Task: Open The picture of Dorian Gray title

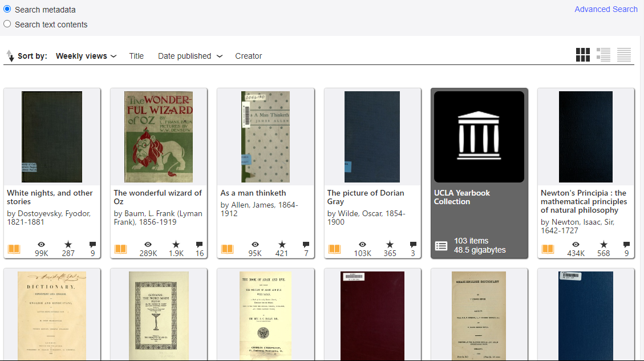Action: pos(365,197)
